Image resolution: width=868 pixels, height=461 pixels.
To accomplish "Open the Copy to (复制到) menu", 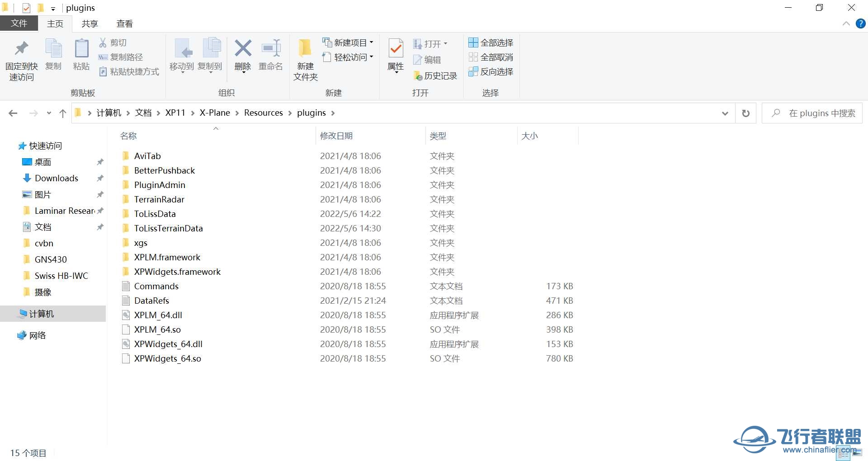I will point(210,56).
